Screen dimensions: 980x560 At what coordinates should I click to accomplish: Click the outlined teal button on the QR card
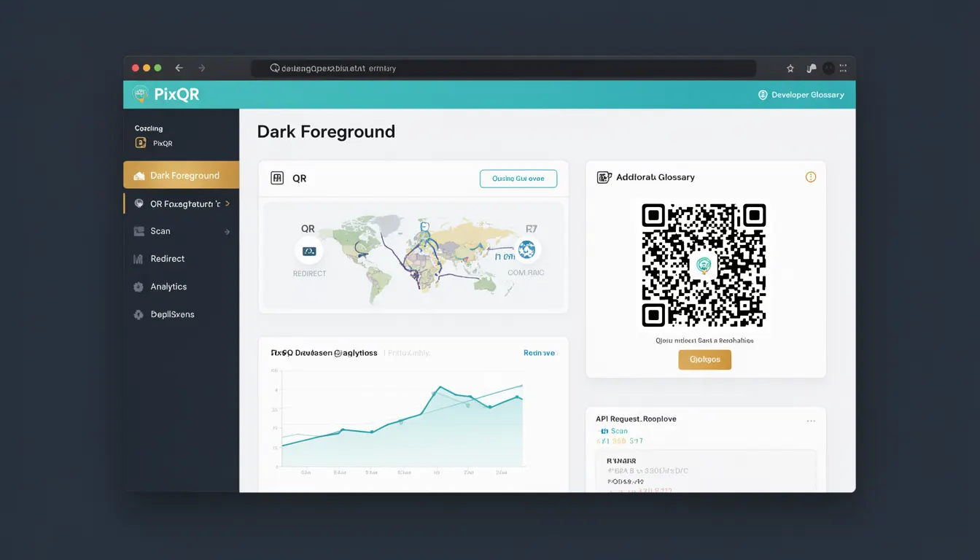coord(518,179)
